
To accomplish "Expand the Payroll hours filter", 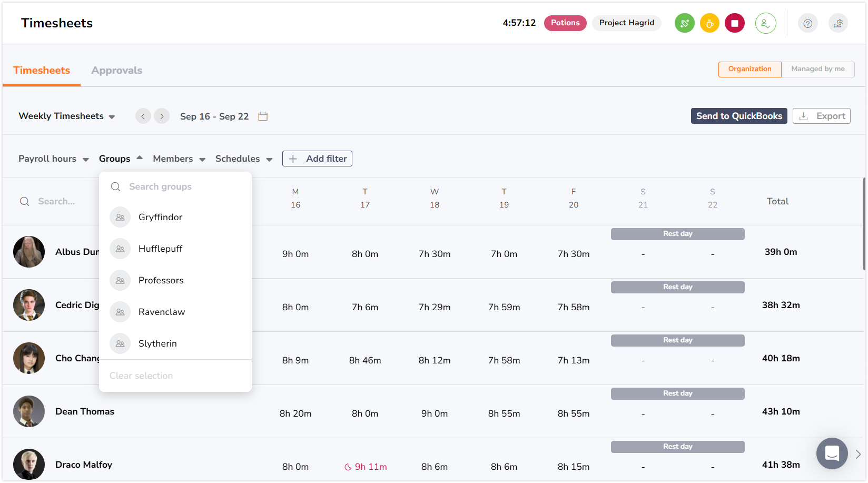I will (x=54, y=159).
